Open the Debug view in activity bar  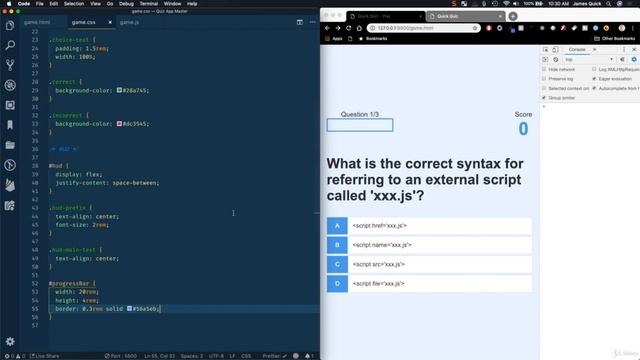click(10, 85)
